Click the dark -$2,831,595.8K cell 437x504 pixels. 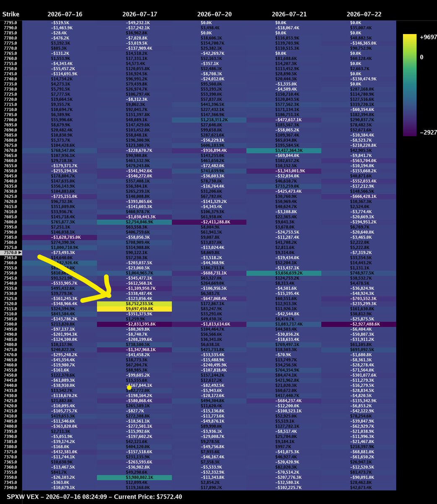click(x=134, y=324)
